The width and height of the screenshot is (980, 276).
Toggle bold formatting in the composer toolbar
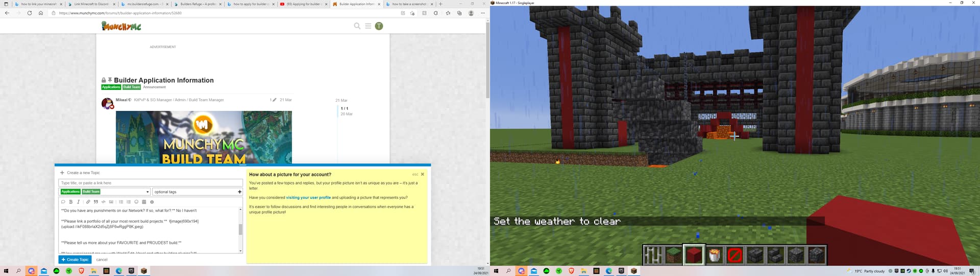[x=71, y=202]
